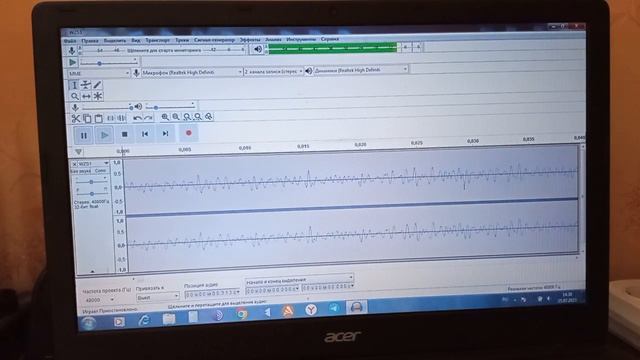Screen dimensions: 640x360
Task: Click the recording meter microphone icon
Action: tap(71, 51)
